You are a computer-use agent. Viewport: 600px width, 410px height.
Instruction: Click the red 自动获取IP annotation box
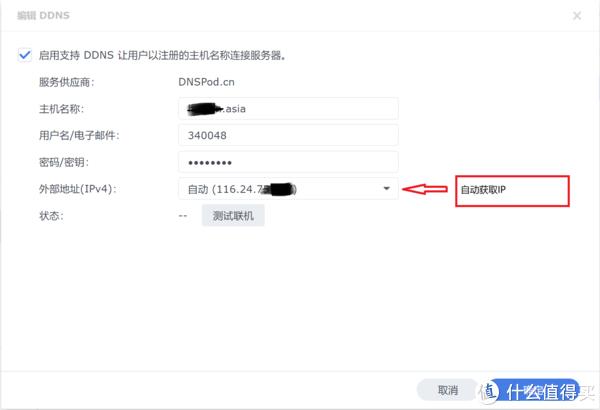click(x=512, y=191)
